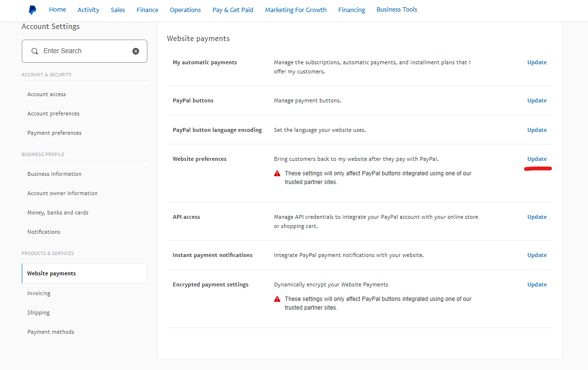Open Pay & Get Paid menu
588x370 pixels.
233,10
